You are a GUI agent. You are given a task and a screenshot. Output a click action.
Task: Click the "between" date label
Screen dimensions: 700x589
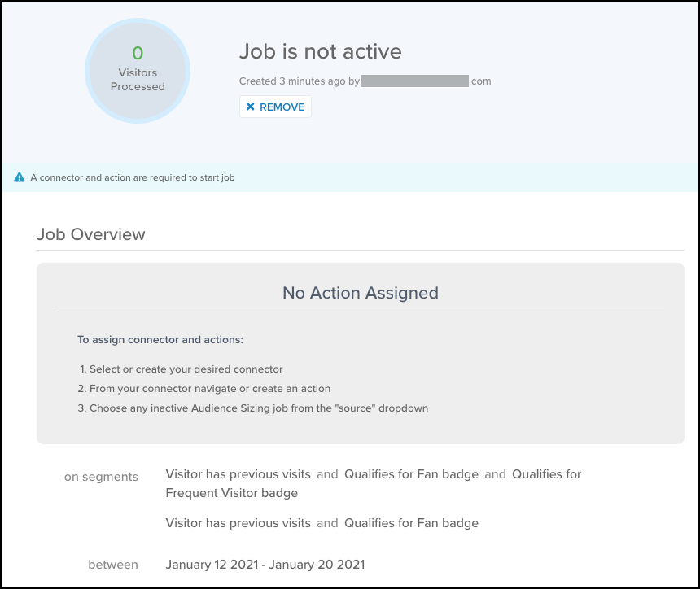pos(113,564)
